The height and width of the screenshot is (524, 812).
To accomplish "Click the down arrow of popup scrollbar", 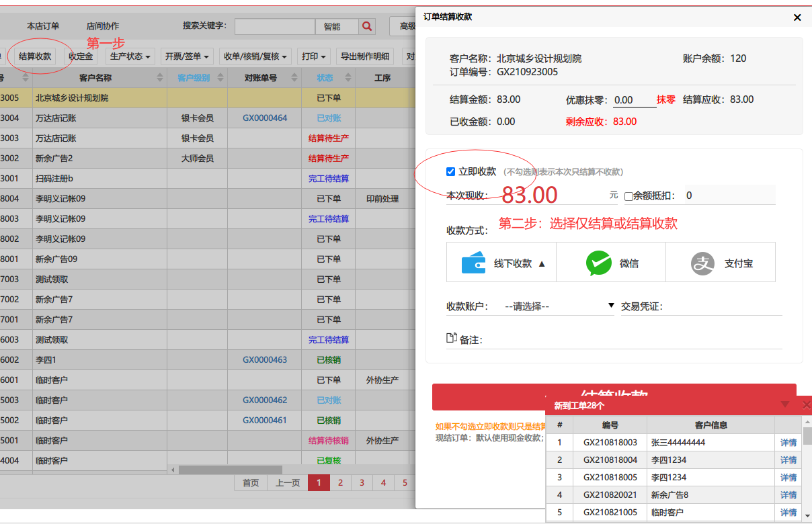I will point(807,515).
